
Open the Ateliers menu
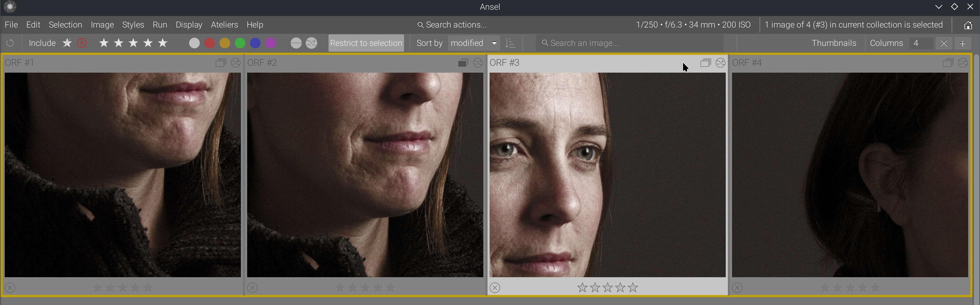(x=224, y=25)
